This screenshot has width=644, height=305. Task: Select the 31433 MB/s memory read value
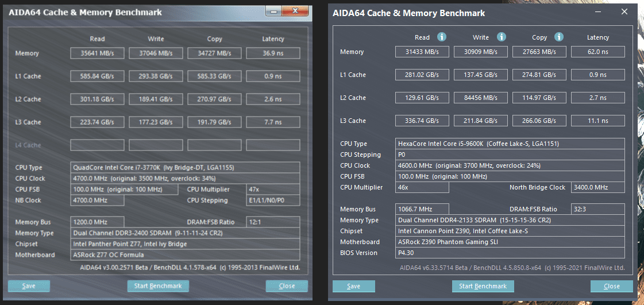coord(422,52)
